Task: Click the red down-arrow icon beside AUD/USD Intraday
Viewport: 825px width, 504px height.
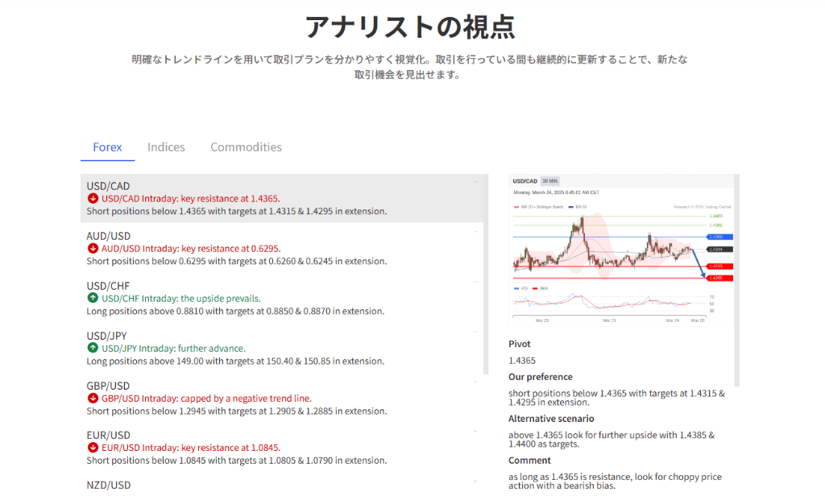Action: [93, 249]
